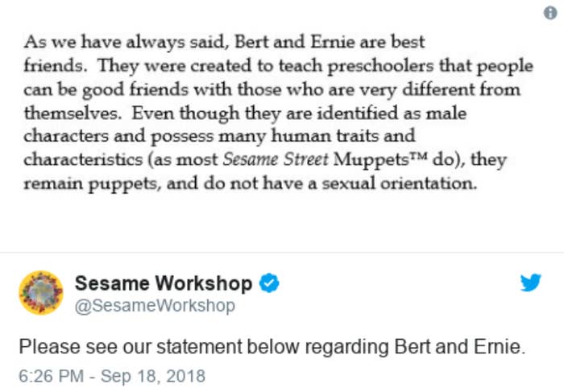Click the info icon at top right
Viewport: 564px width, 392px height.
click(x=550, y=13)
